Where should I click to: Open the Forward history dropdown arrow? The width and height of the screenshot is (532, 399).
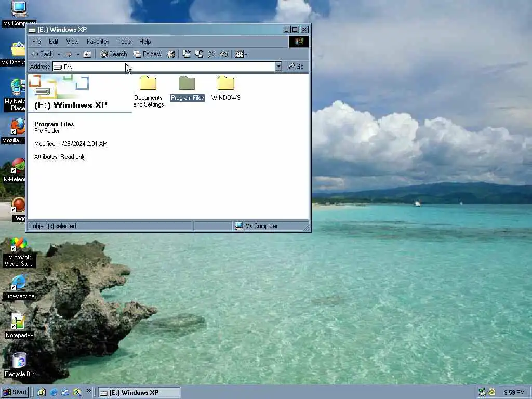pos(78,54)
